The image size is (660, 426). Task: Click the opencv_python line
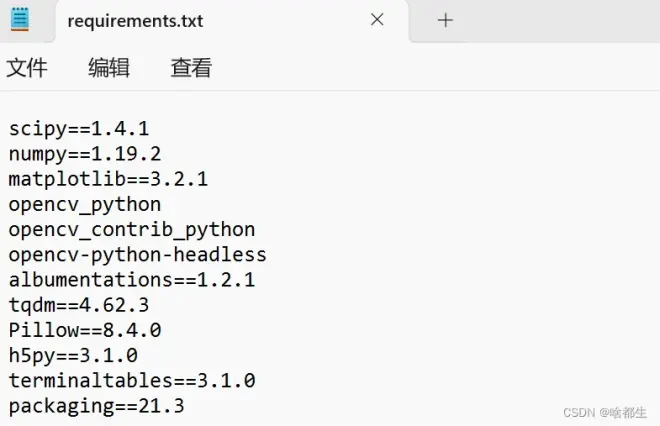pyautogui.click(x=85, y=204)
